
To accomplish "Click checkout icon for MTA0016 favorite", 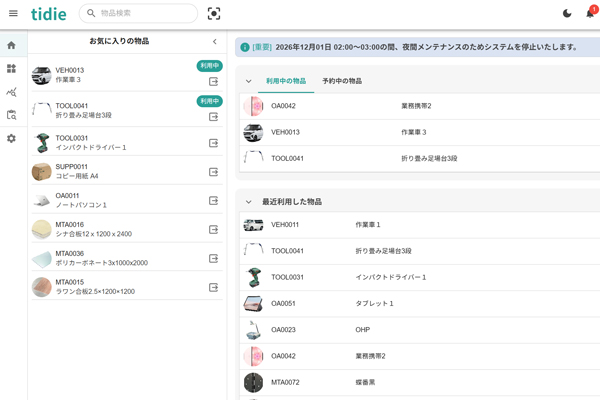I will point(214,229).
